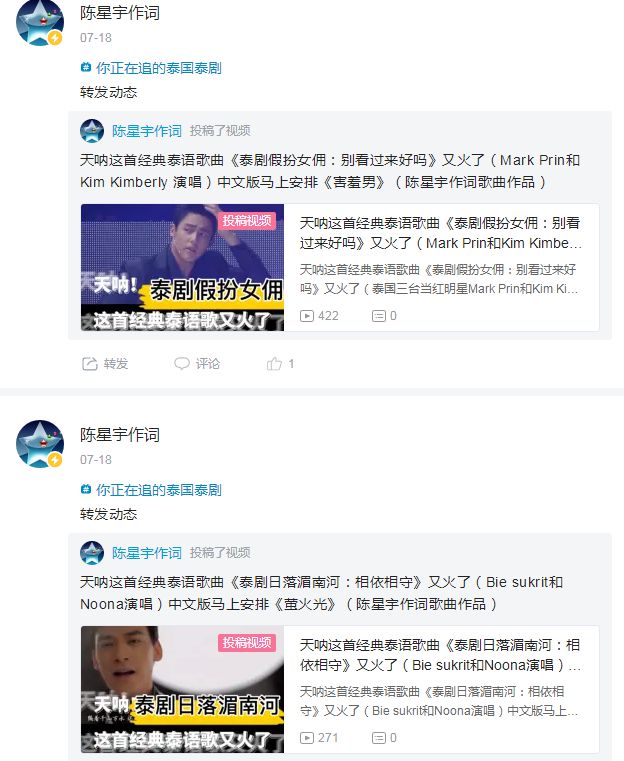This screenshot has height=761, width=624.
Task: Open 陈星宇作词 username in first reposted card
Action: click(x=147, y=131)
